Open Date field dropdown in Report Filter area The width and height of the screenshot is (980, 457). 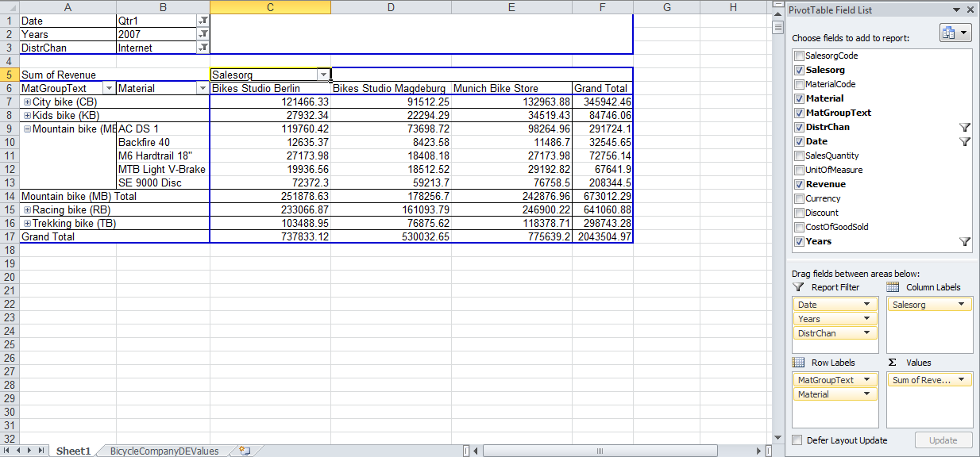(x=868, y=305)
